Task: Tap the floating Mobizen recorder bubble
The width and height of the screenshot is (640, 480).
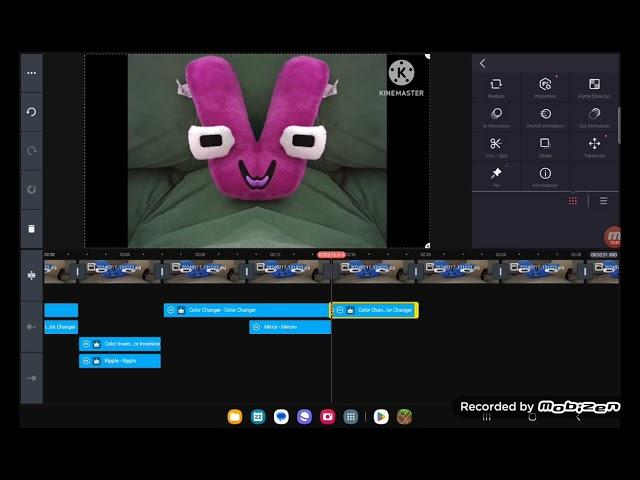Action: click(x=613, y=237)
